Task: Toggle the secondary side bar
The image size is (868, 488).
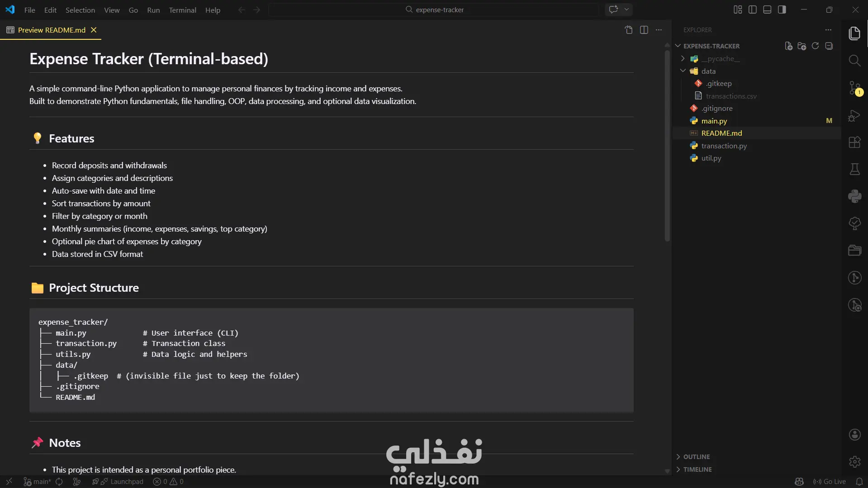Action: [x=782, y=9]
